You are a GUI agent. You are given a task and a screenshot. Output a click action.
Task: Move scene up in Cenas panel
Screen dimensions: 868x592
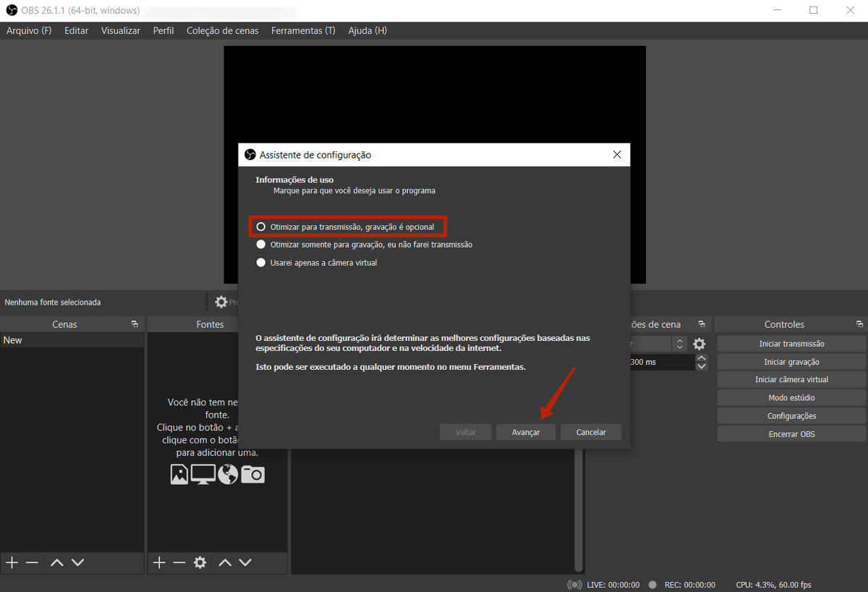[57, 562]
